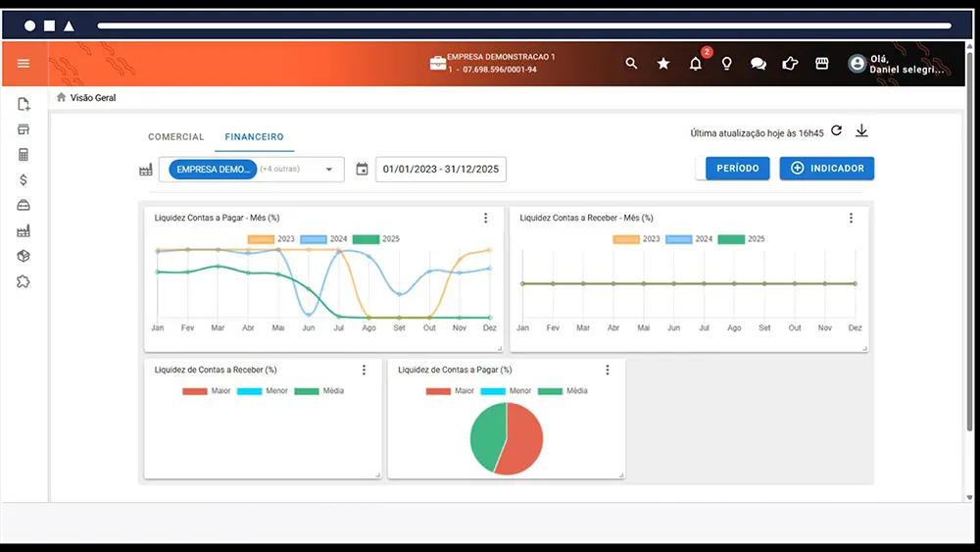Viewport: 980px width, 552px height.
Task: Click the resize handle of the pie chart card
Action: [621, 476]
